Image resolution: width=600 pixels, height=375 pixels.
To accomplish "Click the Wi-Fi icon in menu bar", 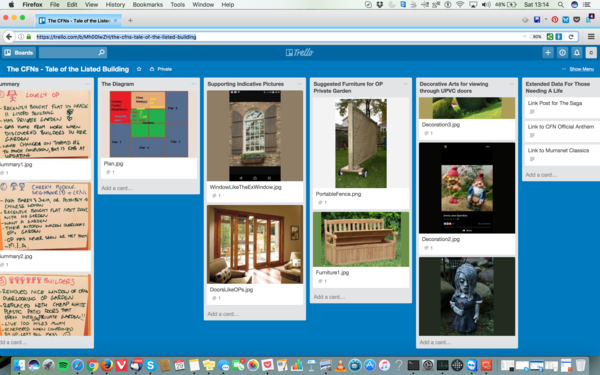I will [x=460, y=5].
